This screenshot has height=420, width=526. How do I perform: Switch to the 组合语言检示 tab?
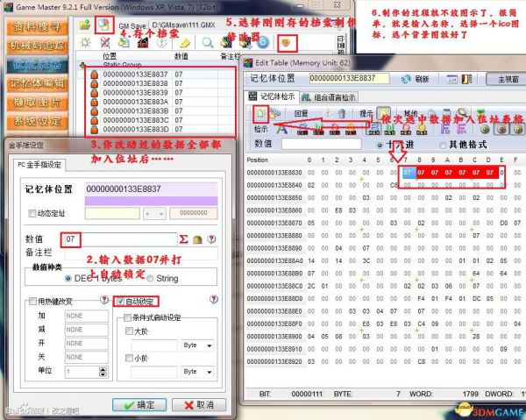(331, 97)
